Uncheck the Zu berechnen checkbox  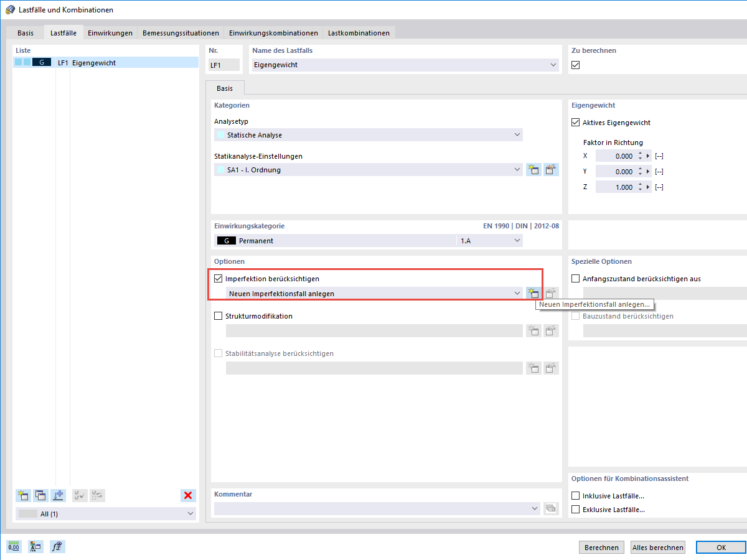point(576,65)
